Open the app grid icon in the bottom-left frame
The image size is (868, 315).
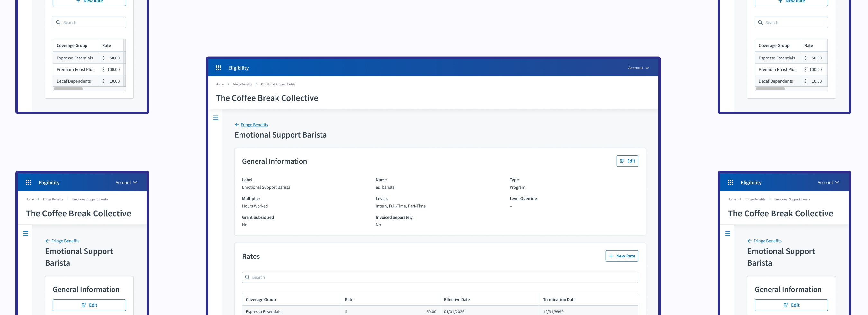pos(28,182)
